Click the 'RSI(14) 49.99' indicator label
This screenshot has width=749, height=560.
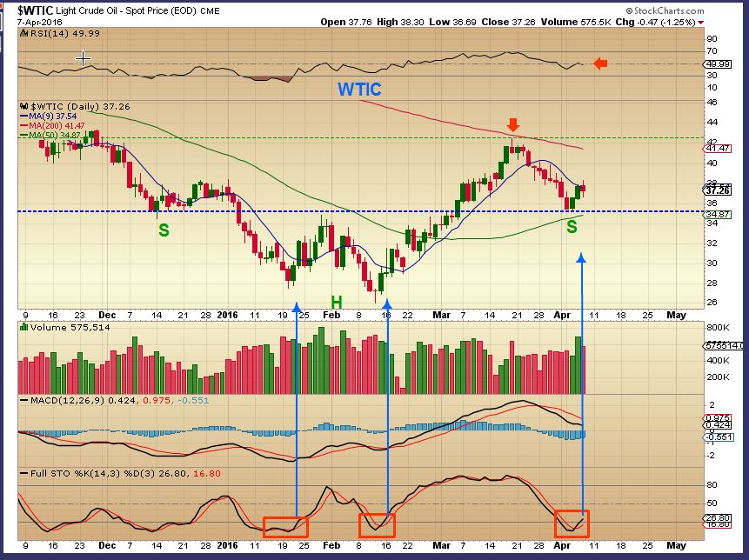[x=65, y=33]
